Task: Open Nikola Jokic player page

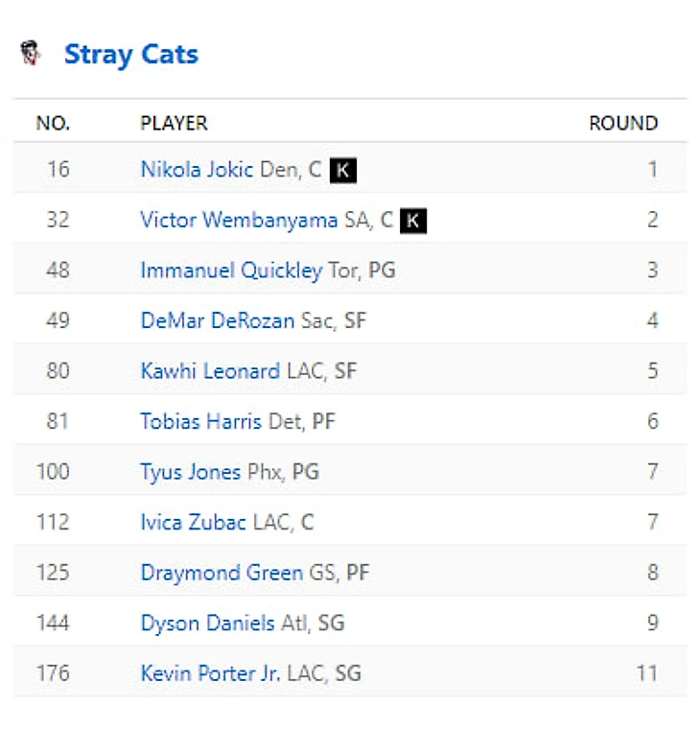Action: 197,170
